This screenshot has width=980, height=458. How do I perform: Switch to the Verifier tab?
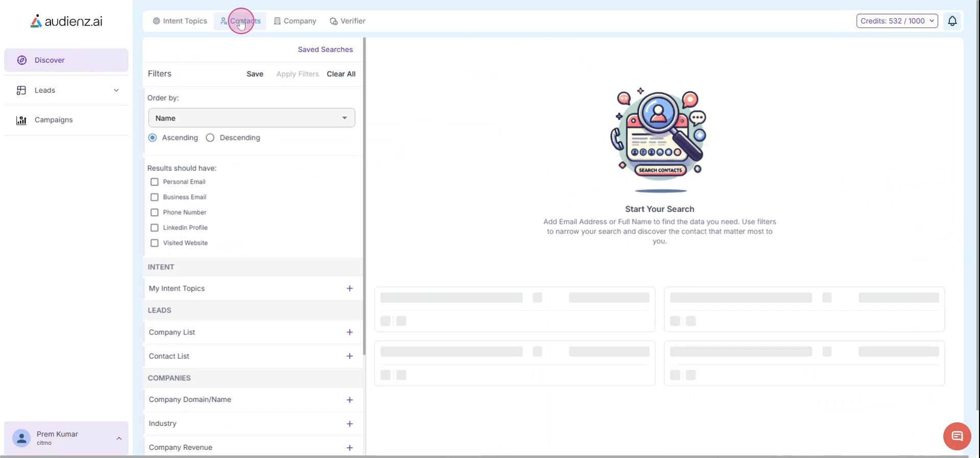(x=348, y=21)
